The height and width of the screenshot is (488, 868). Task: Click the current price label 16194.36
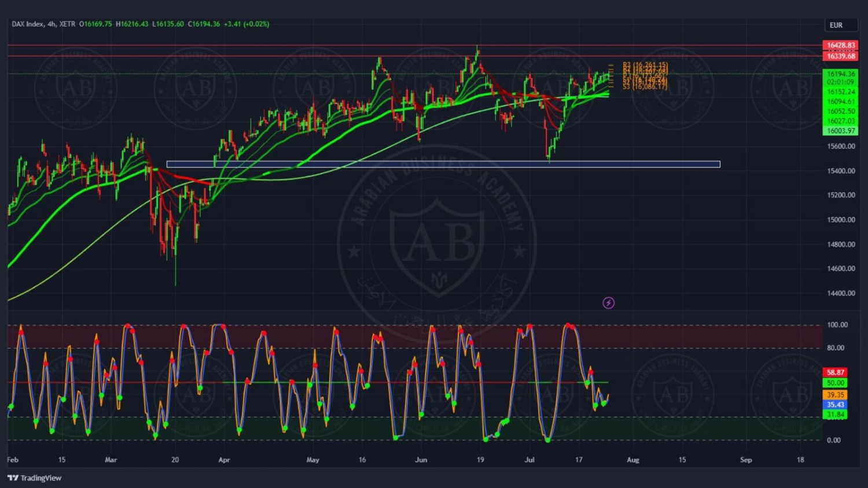[840, 74]
